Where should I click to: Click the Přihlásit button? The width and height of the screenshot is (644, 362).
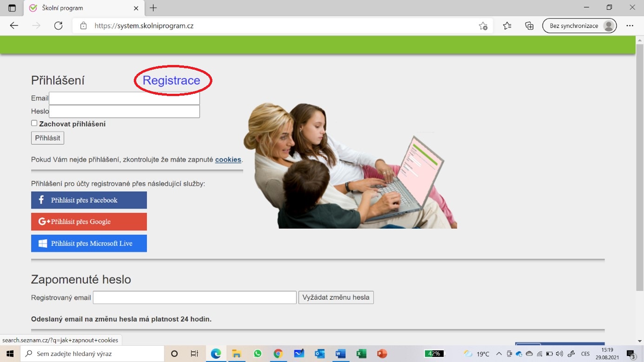(x=47, y=138)
